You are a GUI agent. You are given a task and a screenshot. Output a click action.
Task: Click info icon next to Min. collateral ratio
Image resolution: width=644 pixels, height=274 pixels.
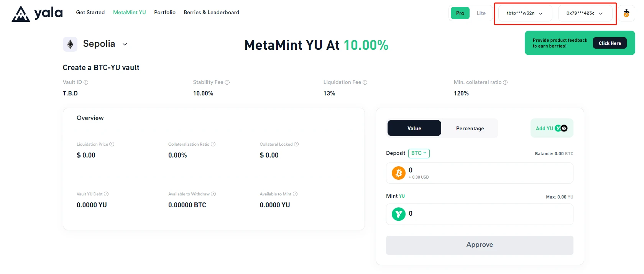[x=505, y=82]
